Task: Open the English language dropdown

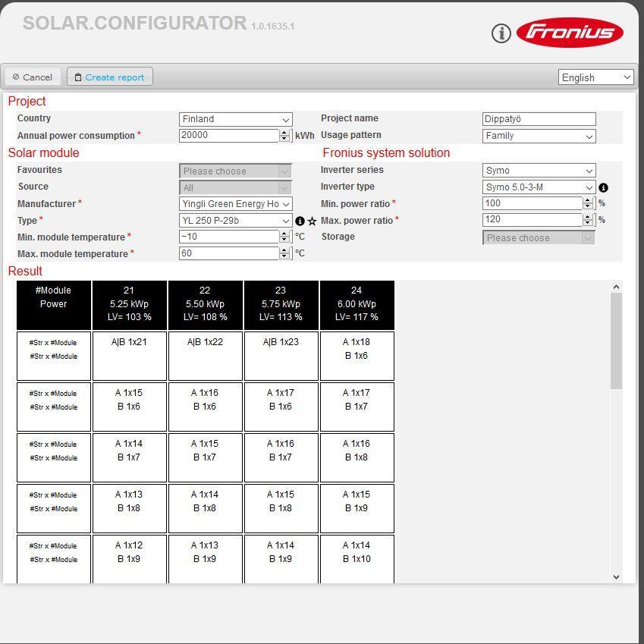Action: [x=595, y=77]
